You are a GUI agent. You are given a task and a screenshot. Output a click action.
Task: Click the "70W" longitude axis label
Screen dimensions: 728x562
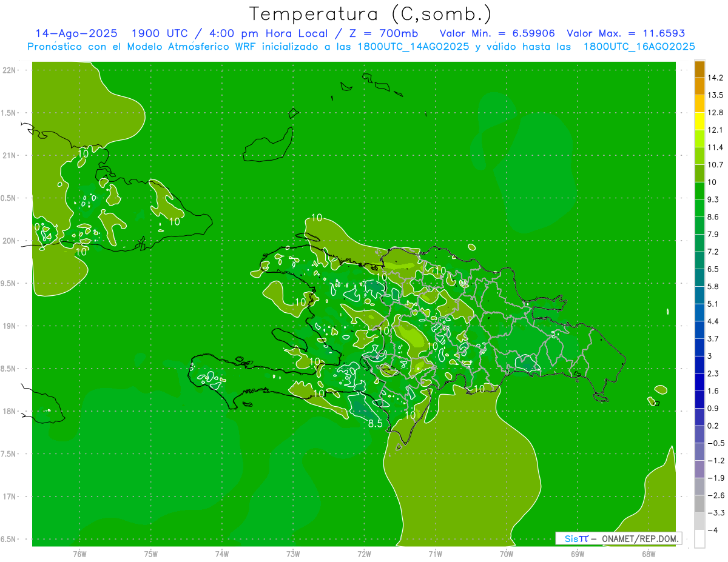click(507, 554)
